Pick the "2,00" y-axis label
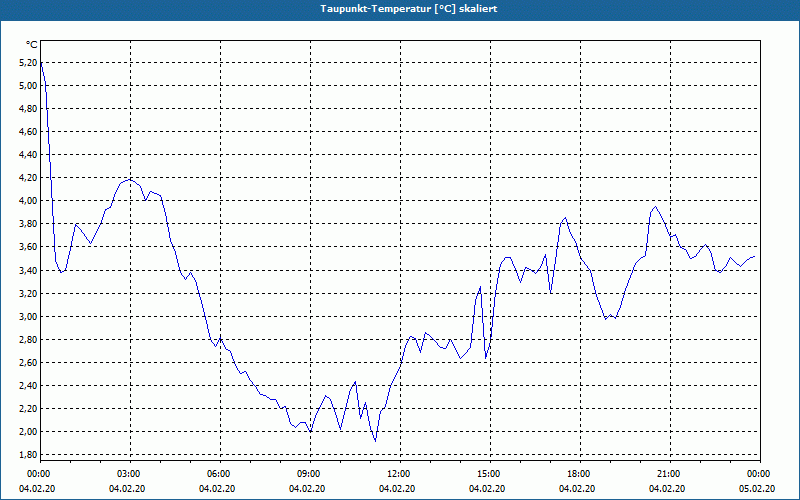 (x=29, y=432)
